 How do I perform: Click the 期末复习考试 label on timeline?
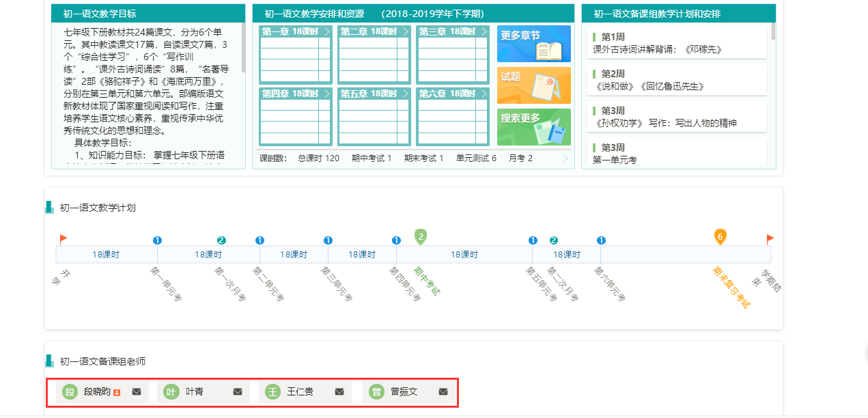[x=731, y=288]
